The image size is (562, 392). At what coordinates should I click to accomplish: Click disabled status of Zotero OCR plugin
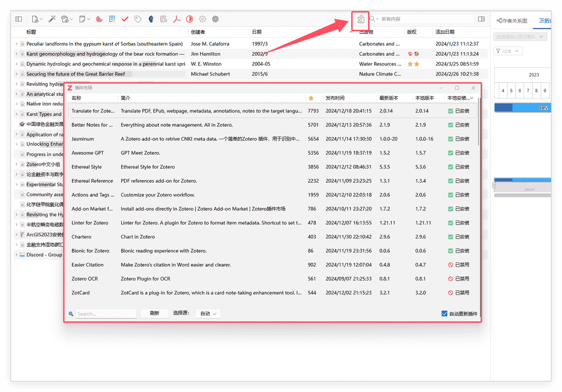(x=458, y=279)
